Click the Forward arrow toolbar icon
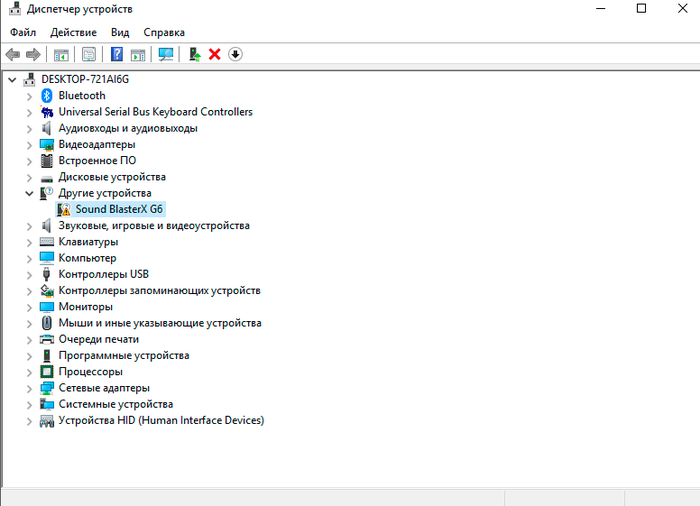Image resolution: width=700 pixels, height=506 pixels. 33,54
